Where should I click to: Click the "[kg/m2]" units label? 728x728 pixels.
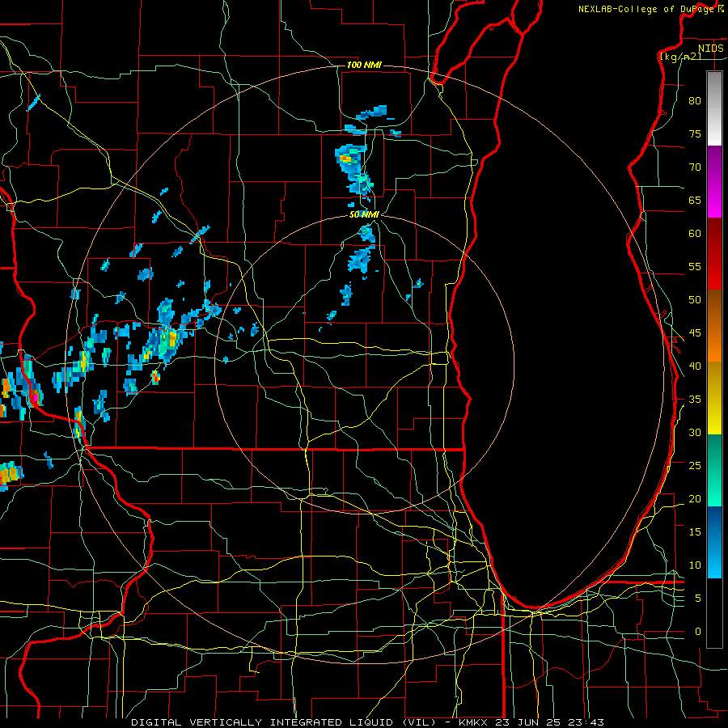[x=680, y=56]
